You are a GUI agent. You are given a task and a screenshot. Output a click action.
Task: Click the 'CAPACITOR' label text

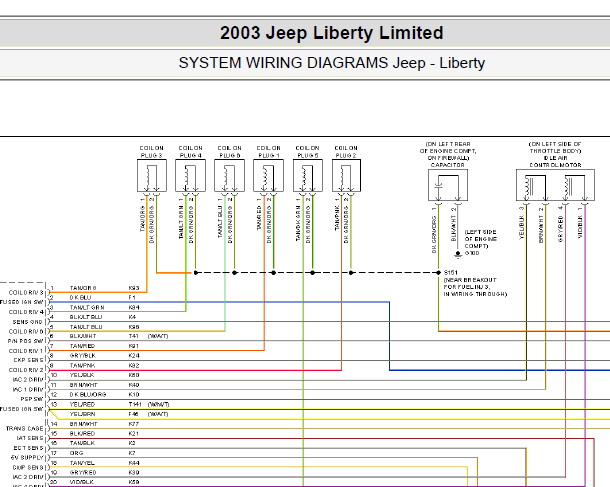(448, 165)
